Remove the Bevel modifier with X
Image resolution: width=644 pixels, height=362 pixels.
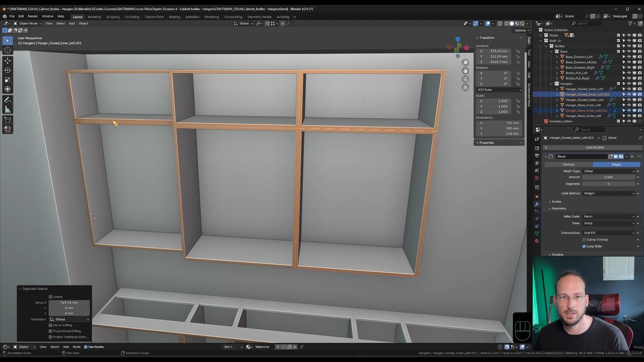pos(632,156)
